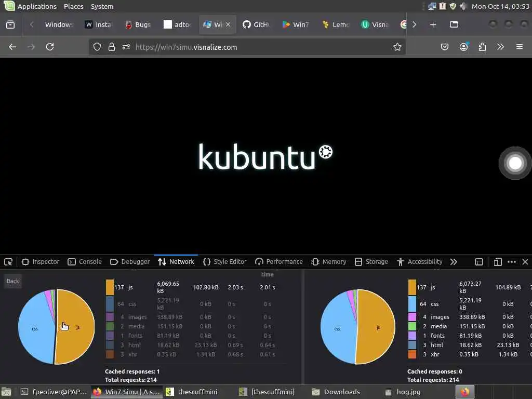Open Firefox View icon
The height and width of the screenshot is (399, 532).
tap(10, 24)
